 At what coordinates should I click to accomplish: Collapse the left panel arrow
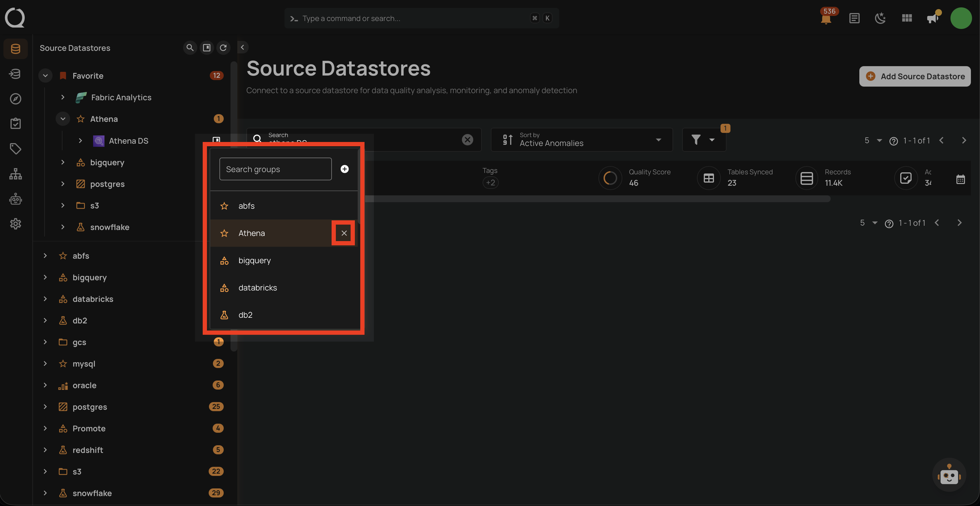coord(242,47)
